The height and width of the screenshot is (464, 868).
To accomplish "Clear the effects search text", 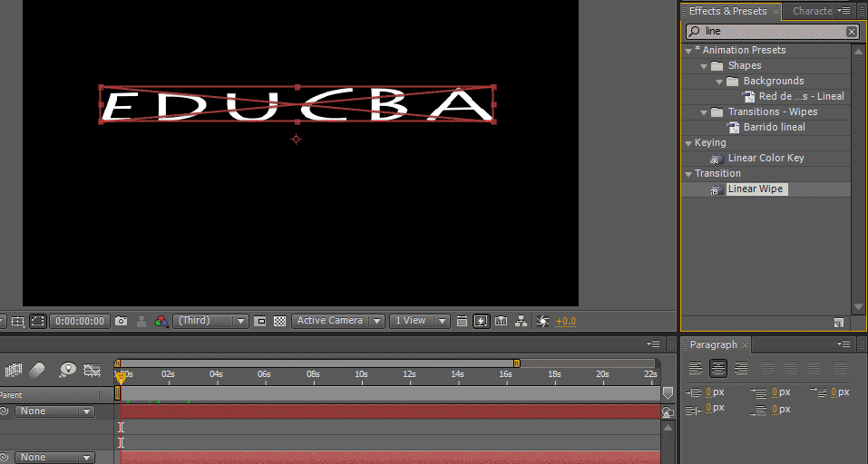I will point(852,32).
